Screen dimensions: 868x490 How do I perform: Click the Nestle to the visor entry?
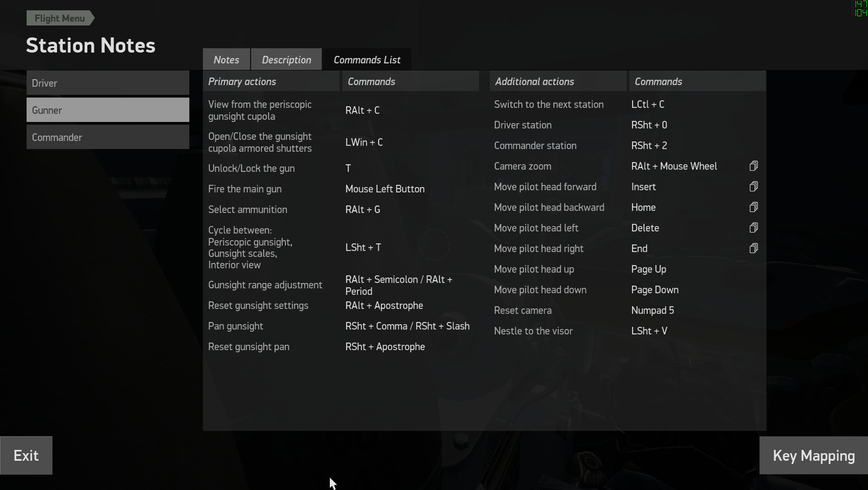[533, 331]
